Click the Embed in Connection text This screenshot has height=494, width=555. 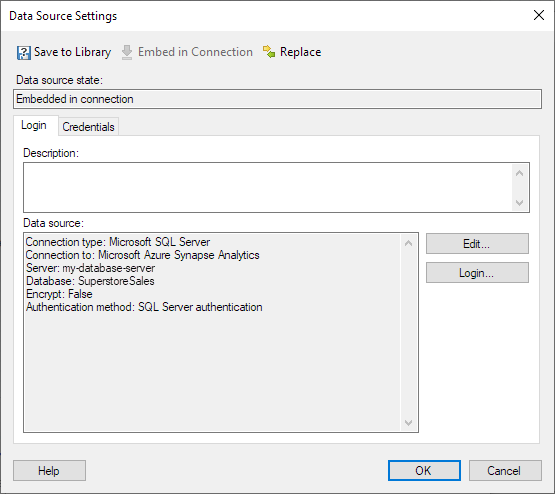195,52
